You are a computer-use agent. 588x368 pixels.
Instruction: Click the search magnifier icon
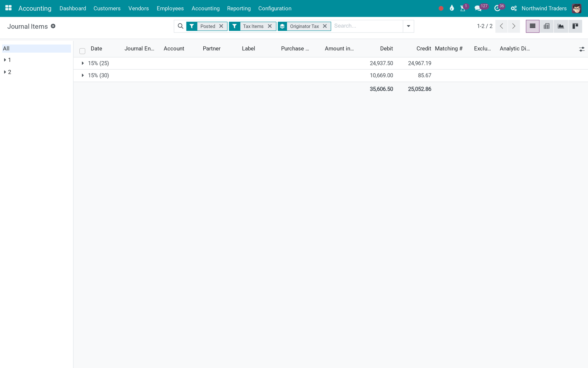point(181,26)
